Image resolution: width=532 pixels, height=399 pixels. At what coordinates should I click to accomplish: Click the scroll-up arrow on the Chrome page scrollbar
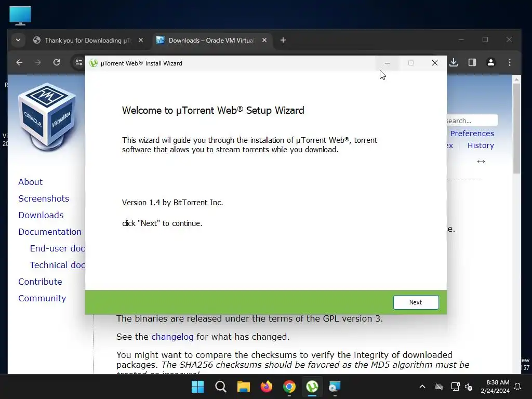pyautogui.click(x=516, y=79)
